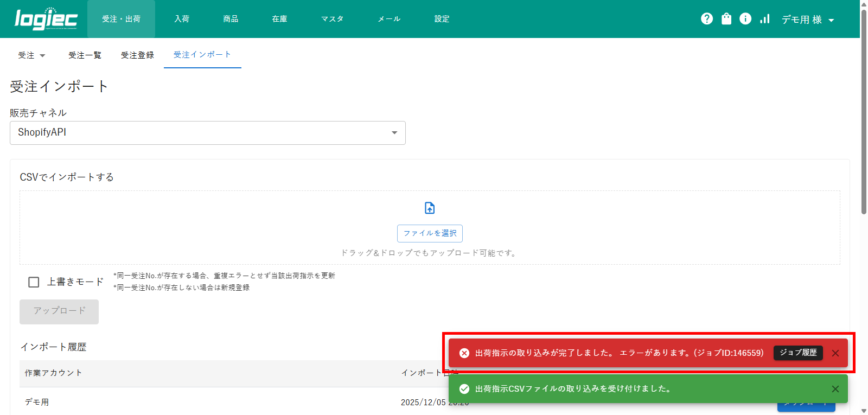Click the information circle icon
Screen dimensions: 868x415
point(745,19)
